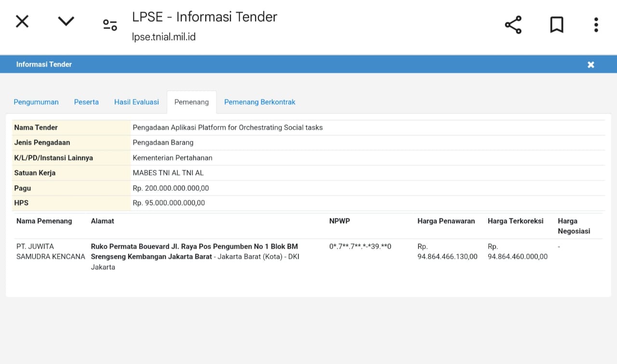Click the lpse.tnial.mil.id URL text
The width and height of the screenshot is (617, 364).
point(164,37)
